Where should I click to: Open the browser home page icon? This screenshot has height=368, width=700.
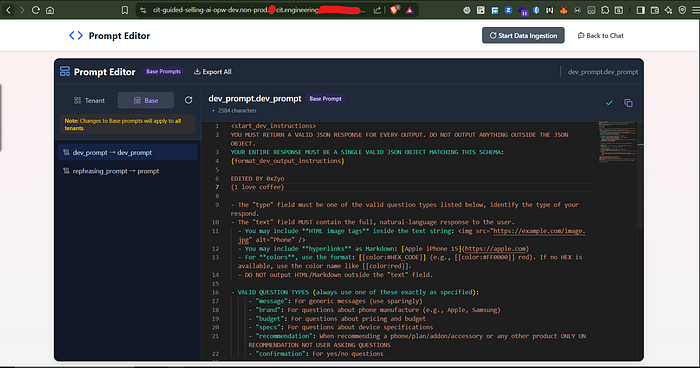(x=50, y=10)
